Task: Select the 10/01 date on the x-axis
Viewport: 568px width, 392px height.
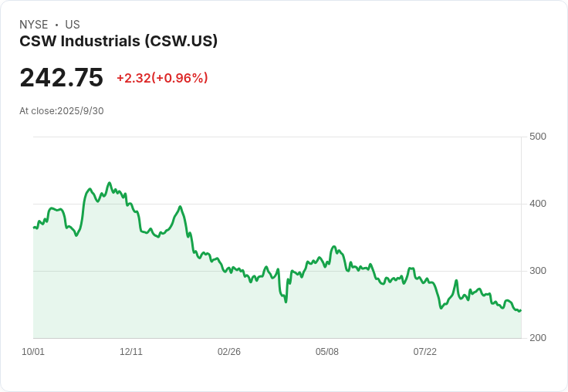Action: click(33, 352)
